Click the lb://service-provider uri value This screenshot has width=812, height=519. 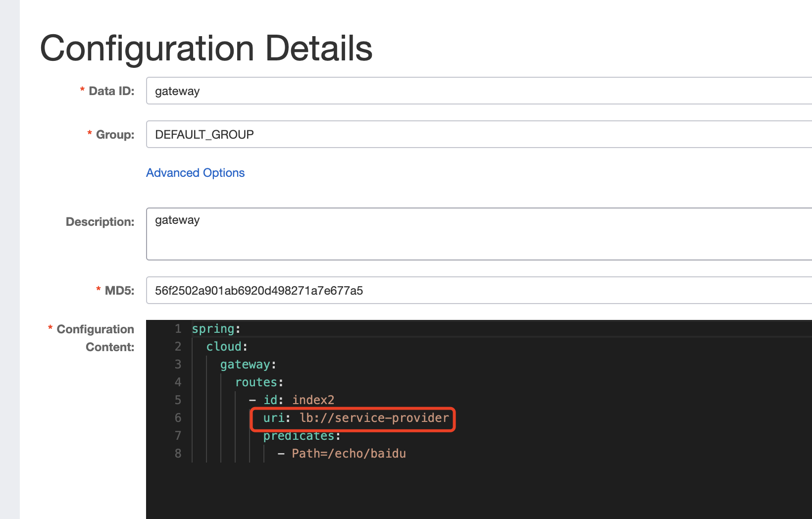coord(374,418)
